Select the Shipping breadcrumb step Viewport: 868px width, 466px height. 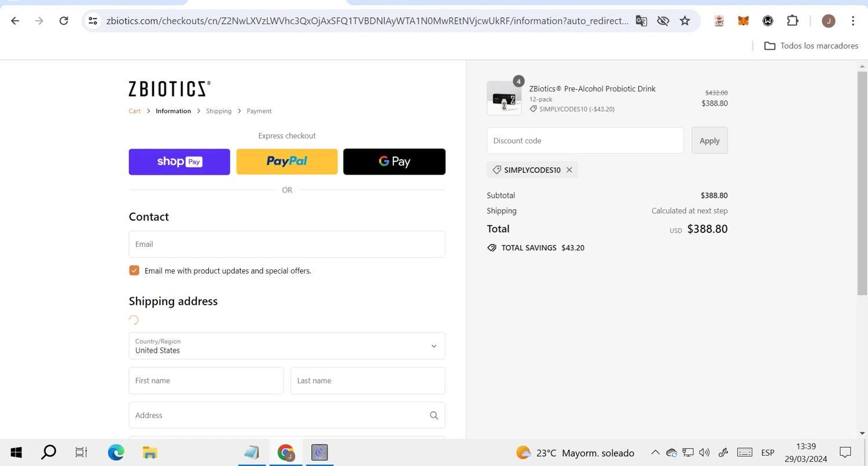(219, 111)
